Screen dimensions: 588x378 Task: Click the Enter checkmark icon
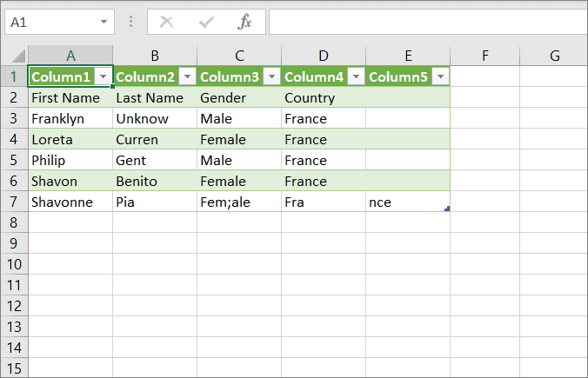(x=206, y=22)
